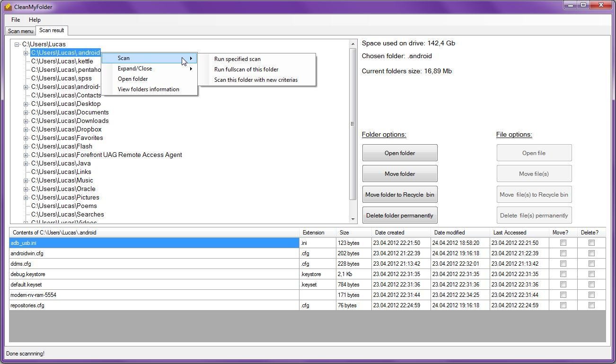
Task: Expand the Java folder node
Action: click(x=26, y=164)
